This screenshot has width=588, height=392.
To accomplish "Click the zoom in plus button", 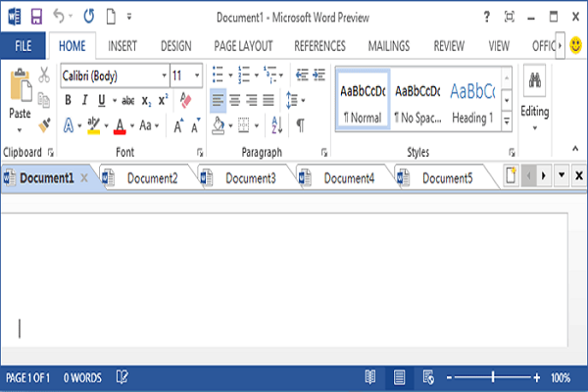I will [x=537, y=377].
